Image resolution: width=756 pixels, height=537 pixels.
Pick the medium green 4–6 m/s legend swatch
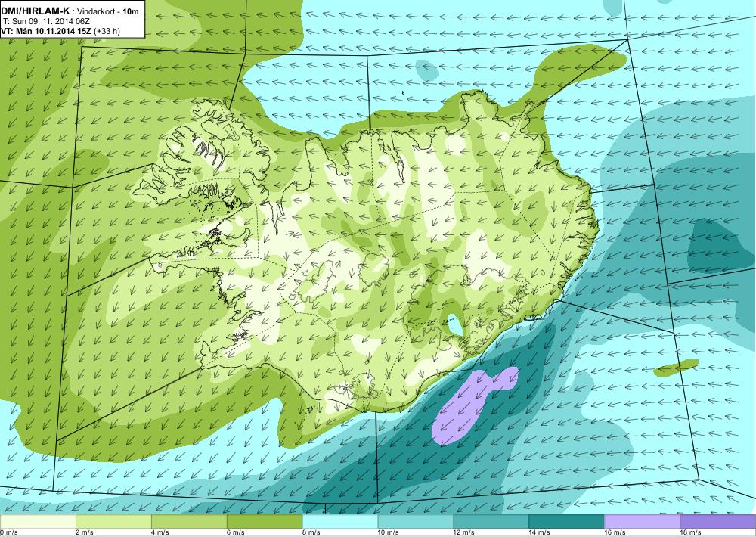tap(189, 522)
